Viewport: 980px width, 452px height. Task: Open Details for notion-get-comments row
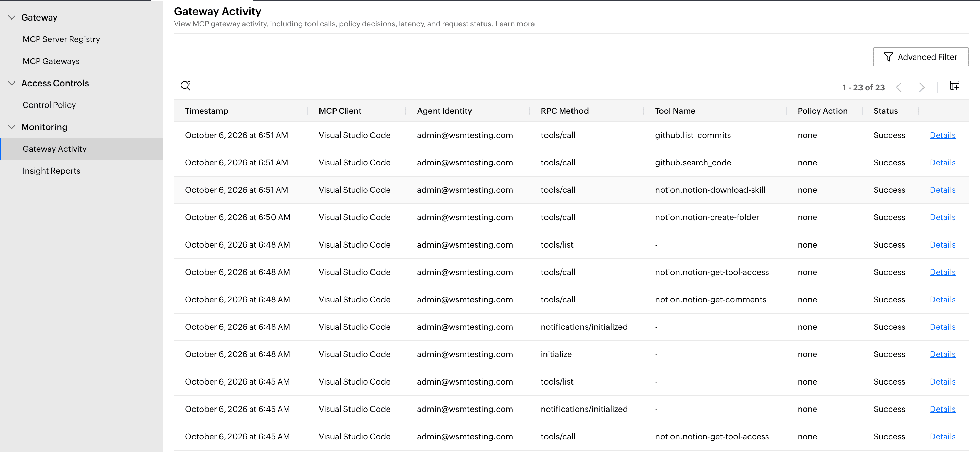coord(942,299)
